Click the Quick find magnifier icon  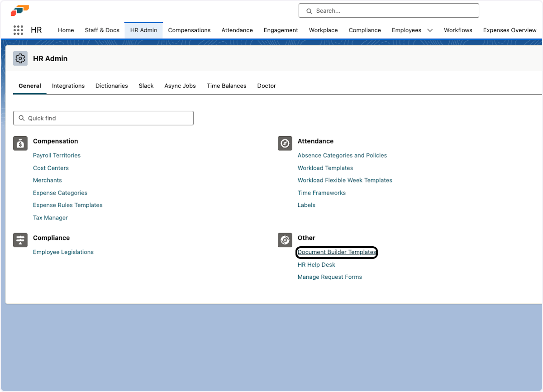point(21,118)
